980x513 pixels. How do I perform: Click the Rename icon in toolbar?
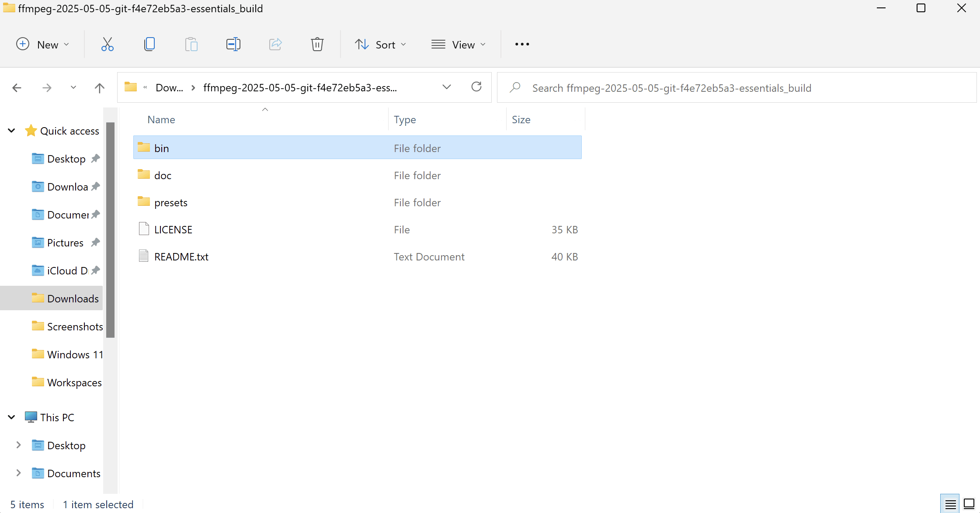(233, 44)
